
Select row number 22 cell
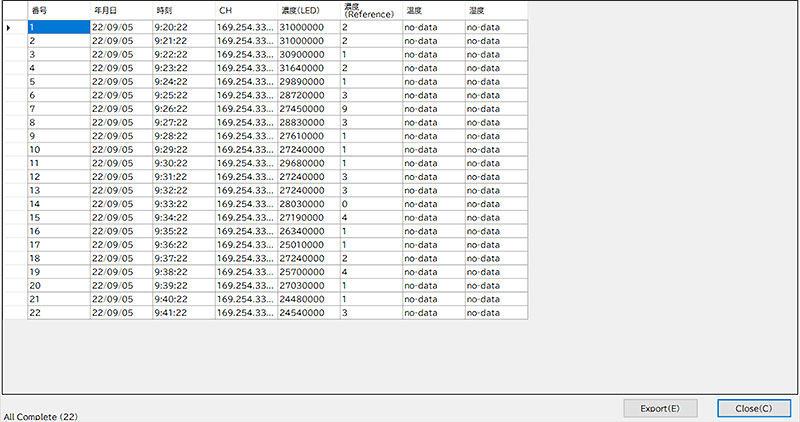coord(58,313)
